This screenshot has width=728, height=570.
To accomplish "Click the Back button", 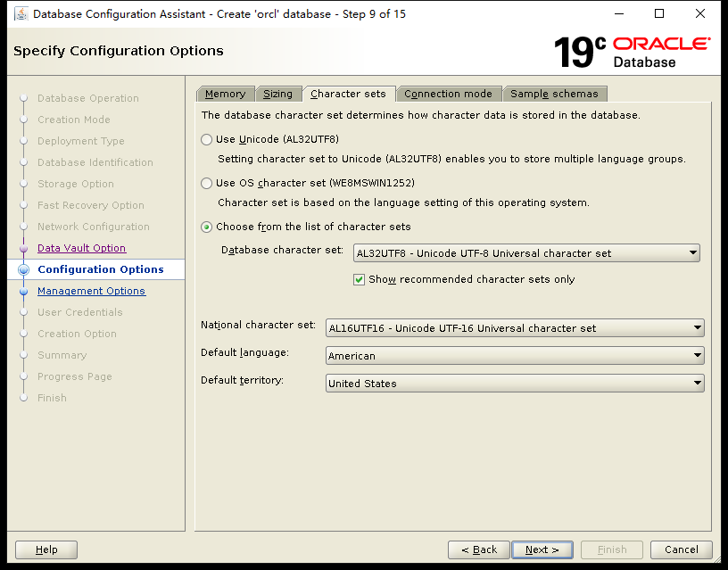I will 479,550.
